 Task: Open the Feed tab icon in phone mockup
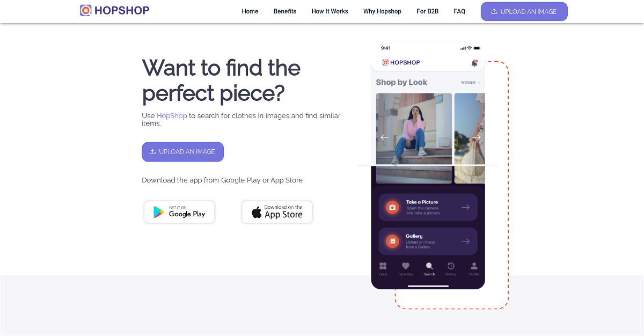(383, 266)
